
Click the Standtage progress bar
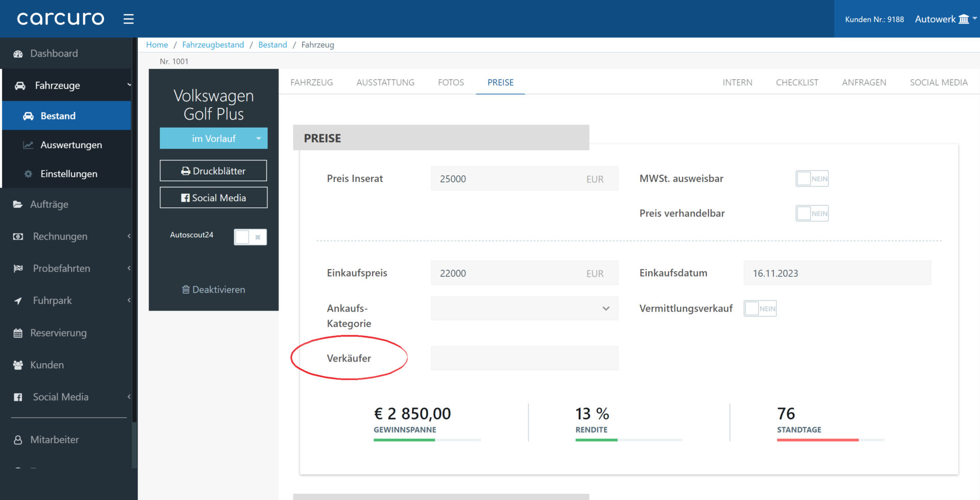[830, 440]
